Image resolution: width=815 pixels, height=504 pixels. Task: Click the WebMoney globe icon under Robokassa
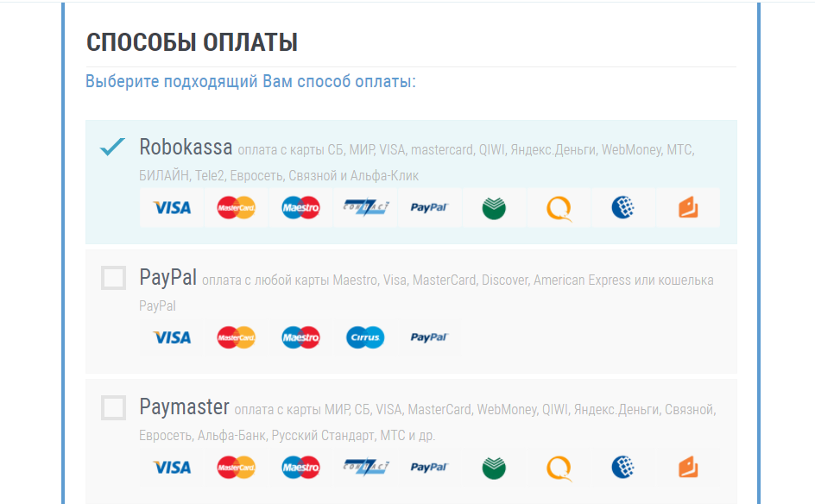(x=622, y=208)
